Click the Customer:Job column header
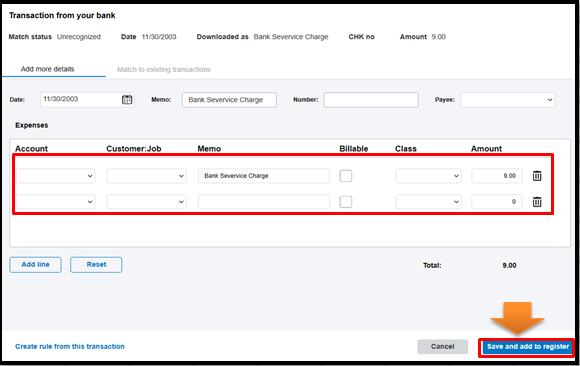Screen dimensions: 580x366 134,148
